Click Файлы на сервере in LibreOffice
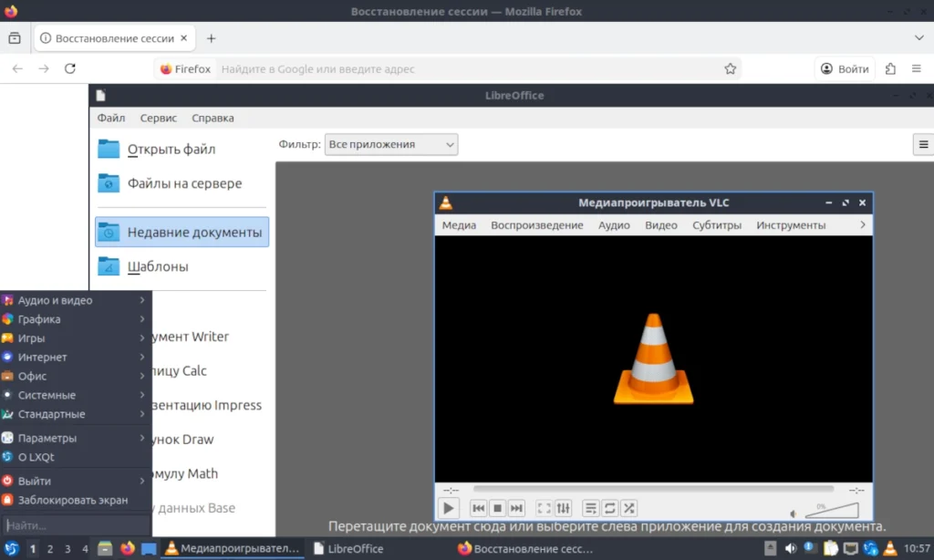934x560 pixels. pyautogui.click(x=182, y=183)
